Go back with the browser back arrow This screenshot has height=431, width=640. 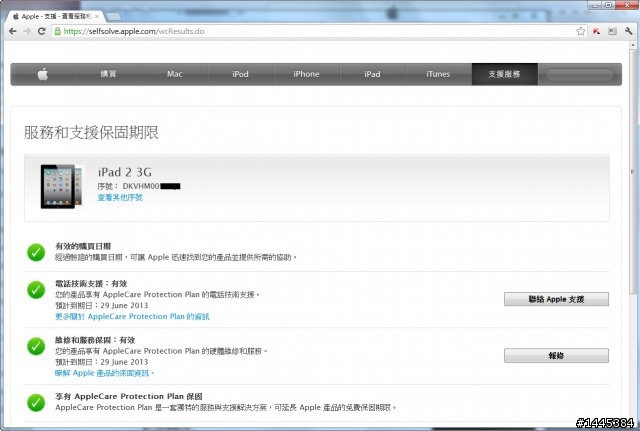[13, 31]
